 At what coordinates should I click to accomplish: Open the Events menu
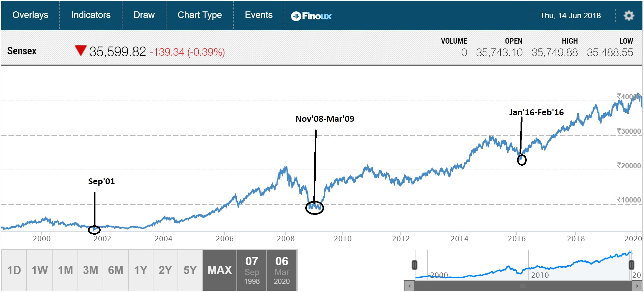point(259,15)
